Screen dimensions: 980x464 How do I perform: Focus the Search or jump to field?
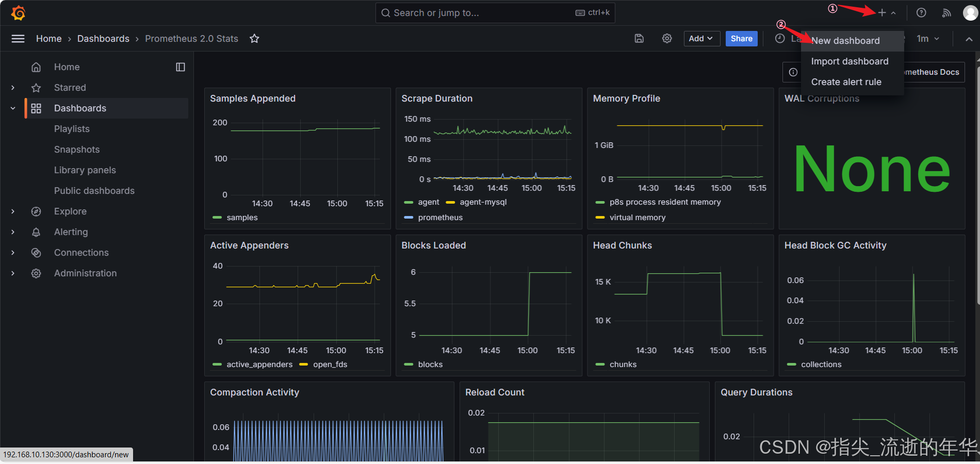click(495, 13)
